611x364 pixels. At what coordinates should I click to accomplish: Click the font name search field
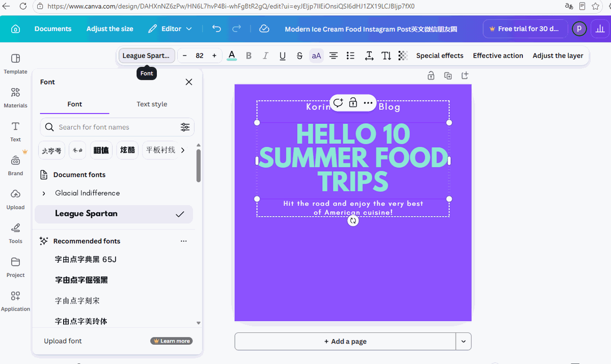[117, 127]
